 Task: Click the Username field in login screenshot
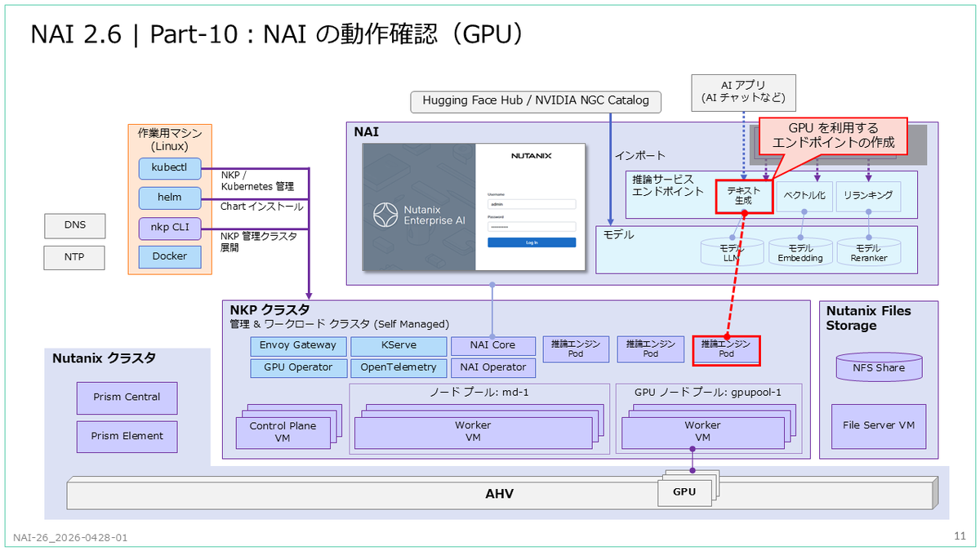point(532,204)
